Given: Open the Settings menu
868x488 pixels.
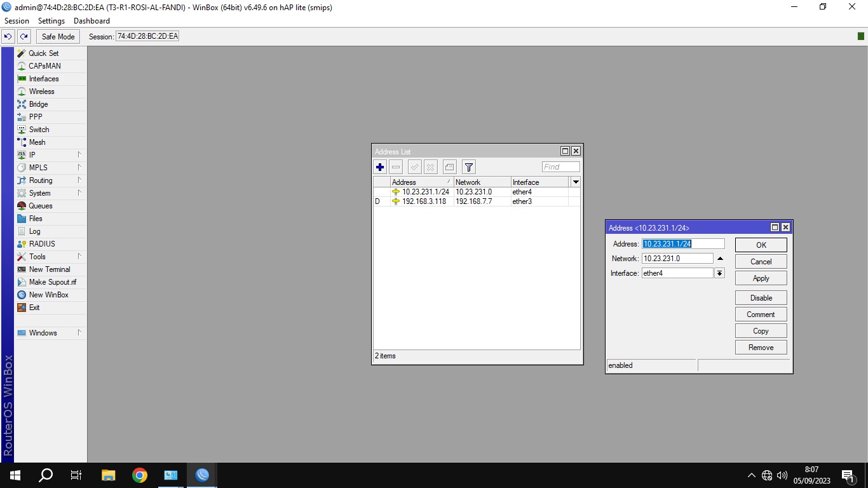Looking at the screenshot, I should [51, 21].
